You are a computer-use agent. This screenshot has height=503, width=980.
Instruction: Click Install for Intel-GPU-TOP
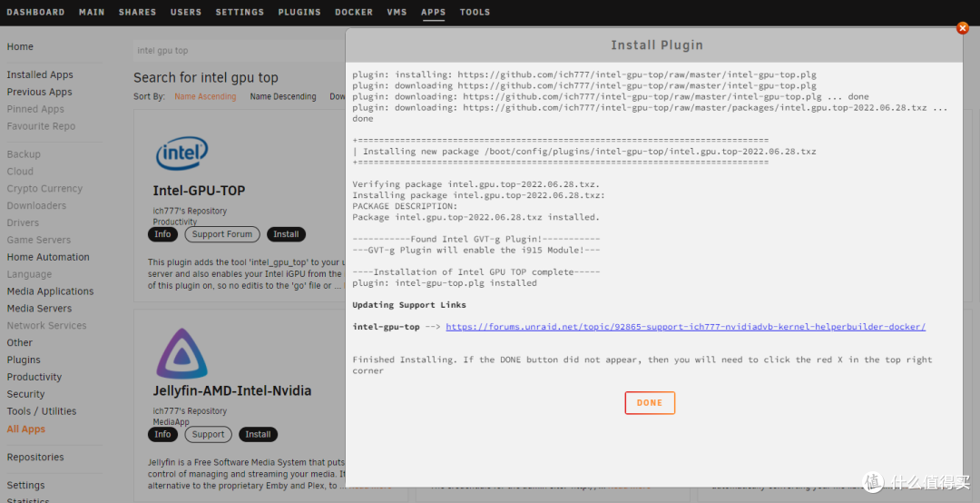pyautogui.click(x=286, y=234)
